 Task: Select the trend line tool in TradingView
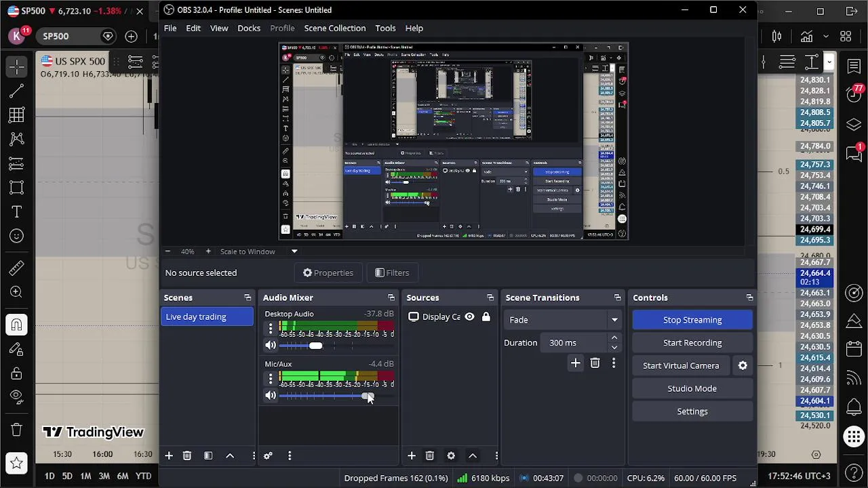click(x=17, y=91)
